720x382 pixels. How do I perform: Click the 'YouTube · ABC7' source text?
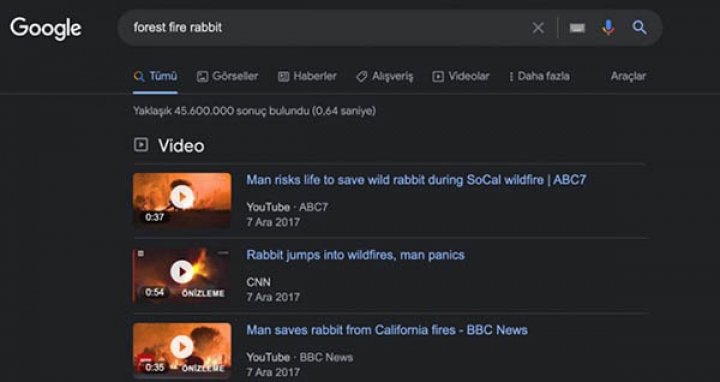(287, 207)
